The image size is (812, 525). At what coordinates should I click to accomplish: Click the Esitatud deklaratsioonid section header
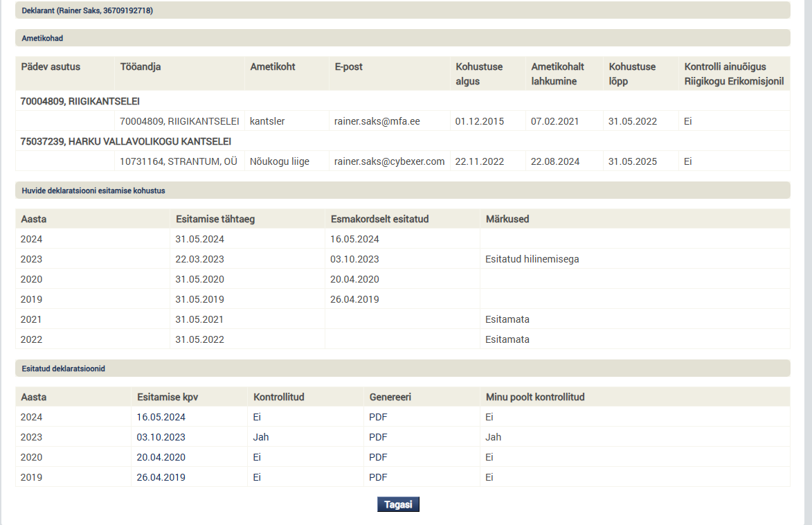pos(403,368)
